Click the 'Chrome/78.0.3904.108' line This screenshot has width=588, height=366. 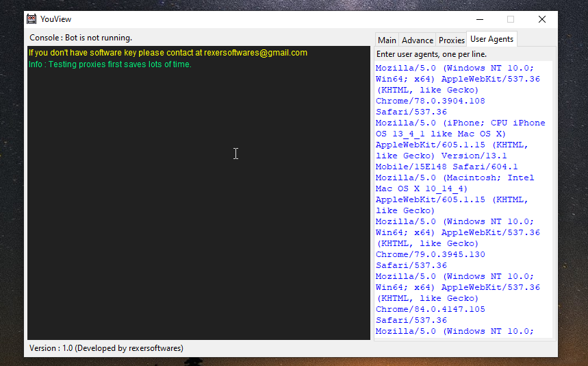pyautogui.click(x=430, y=101)
